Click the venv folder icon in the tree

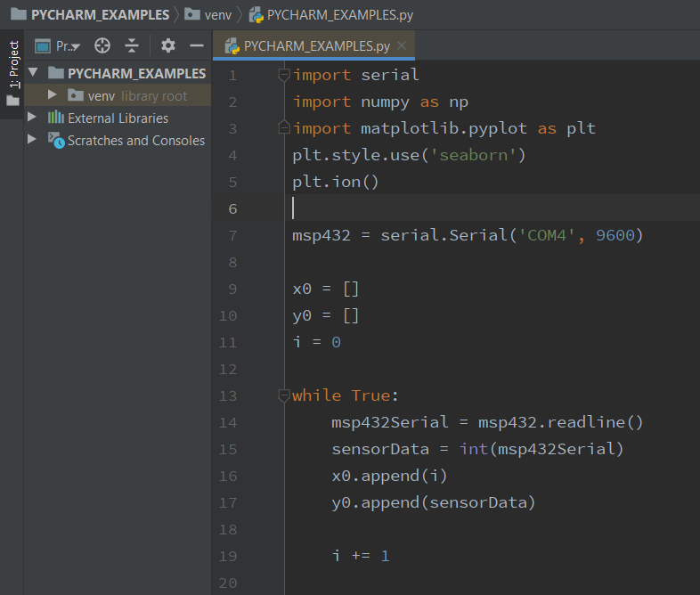click(75, 95)
